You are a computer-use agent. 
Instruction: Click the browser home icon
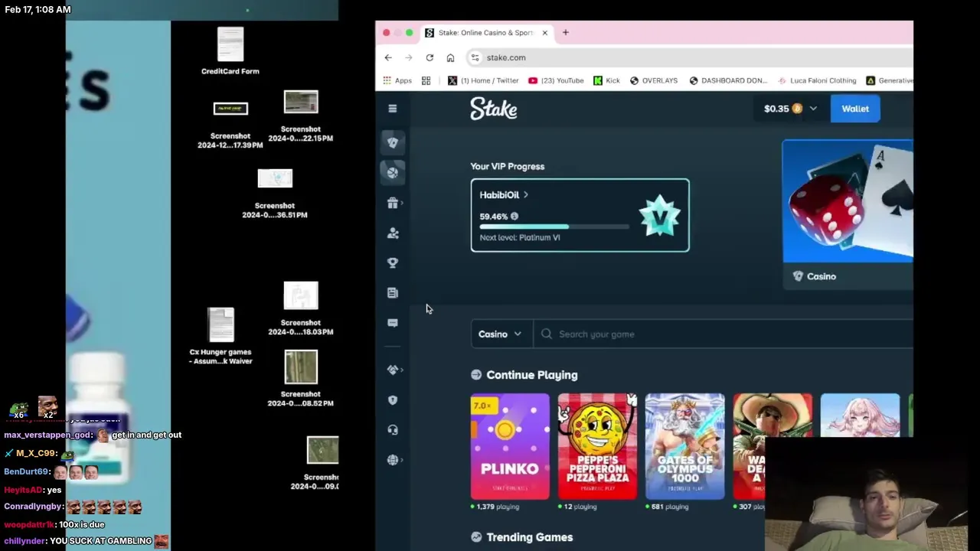450,57
